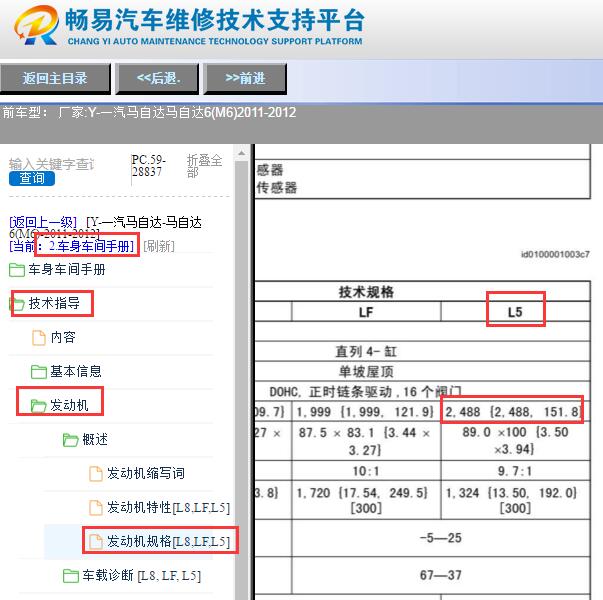
Task: Click the folder icon beside 车载诊断
Action: tap(70, 576)
